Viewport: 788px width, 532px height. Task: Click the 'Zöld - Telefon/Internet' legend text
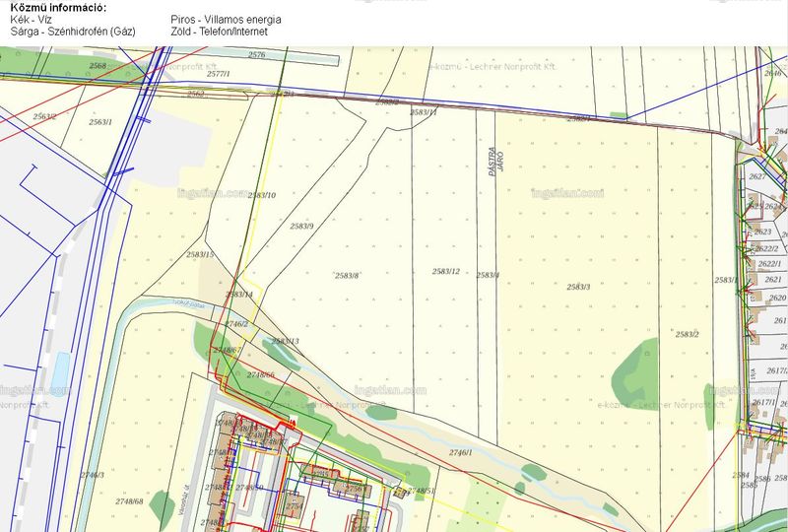219,32
